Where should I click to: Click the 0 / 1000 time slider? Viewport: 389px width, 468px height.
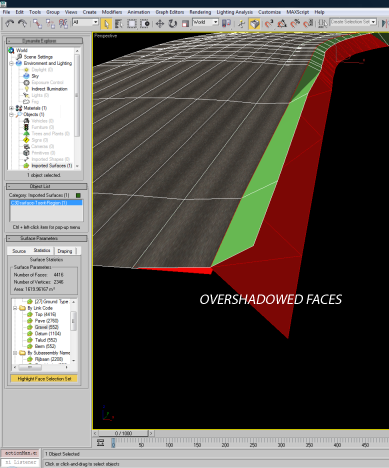[123, 433]
